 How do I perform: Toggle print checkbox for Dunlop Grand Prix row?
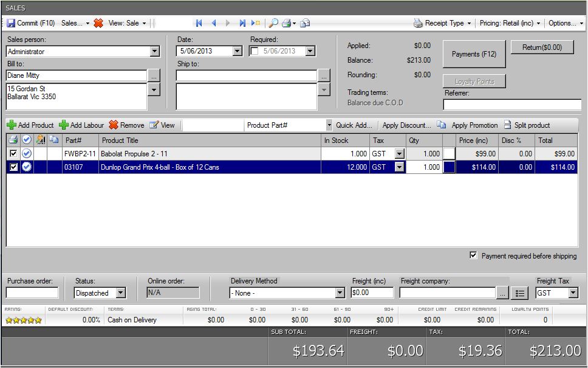[x=13, y=167]
